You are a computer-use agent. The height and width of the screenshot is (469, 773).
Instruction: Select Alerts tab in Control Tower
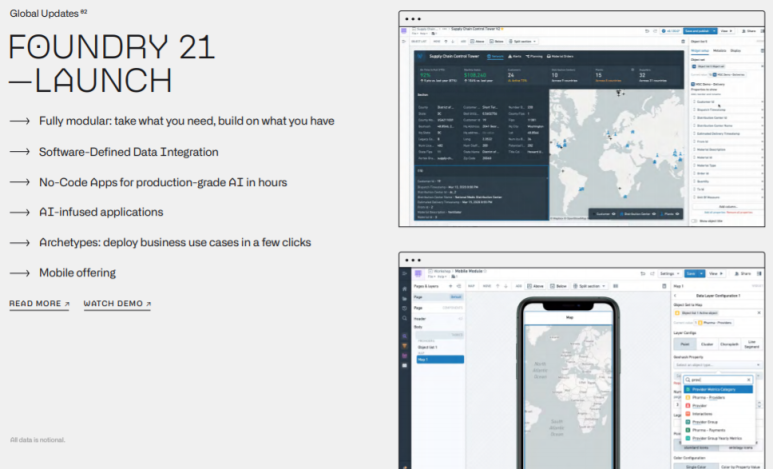coord(515,57)
